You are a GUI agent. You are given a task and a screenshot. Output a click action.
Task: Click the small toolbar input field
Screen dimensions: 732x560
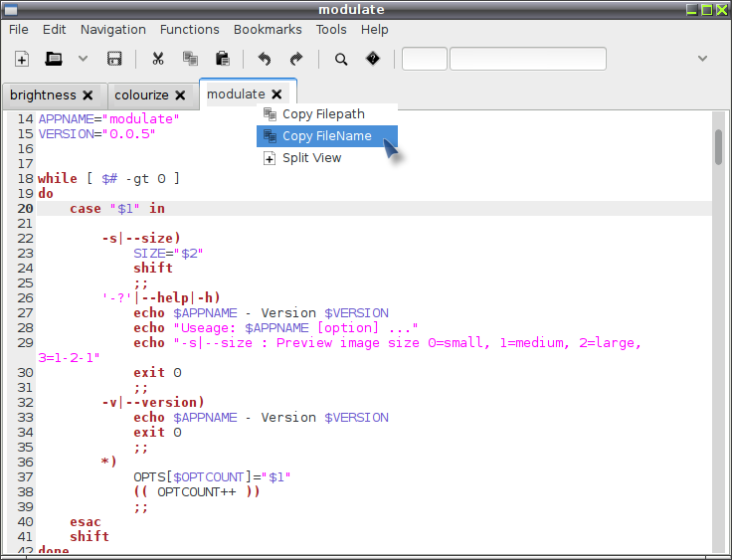pyautogui.click(x=425, y=59)
